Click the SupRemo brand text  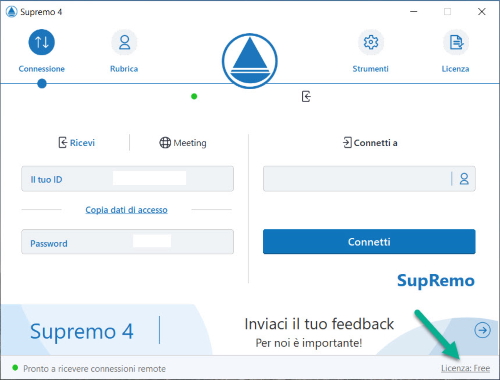click(x=436, y=280)
